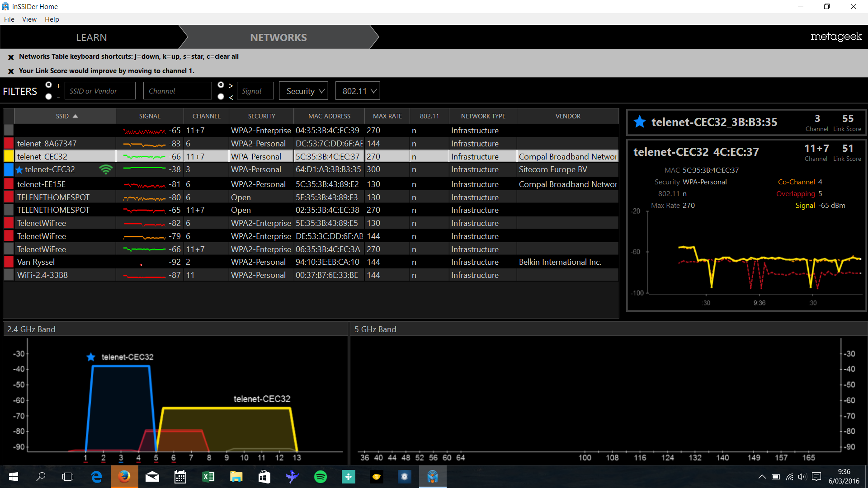Image resolution: width=868 pixels, height=488 pixels.
Task: Launch Microsoft Edge from taskbar
Action: pos(96,477)
